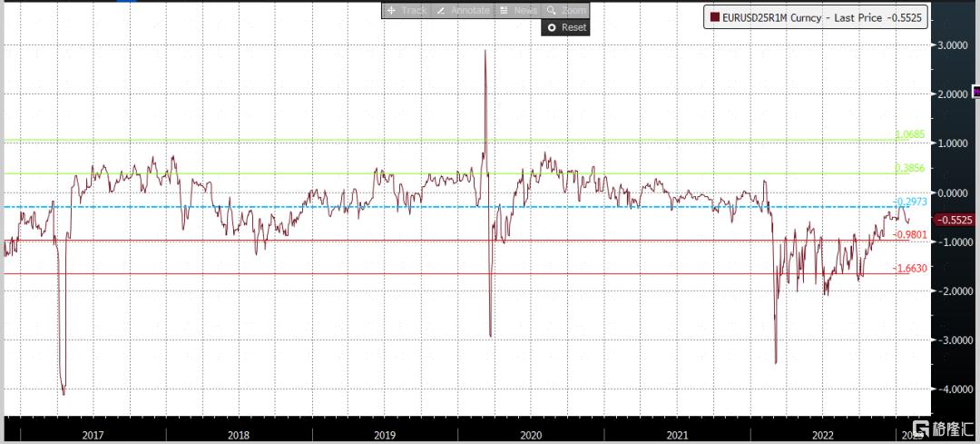Click the 3.0000 tick on price axis
This screenshot has height=444, width=980.
tap(954, 45)
